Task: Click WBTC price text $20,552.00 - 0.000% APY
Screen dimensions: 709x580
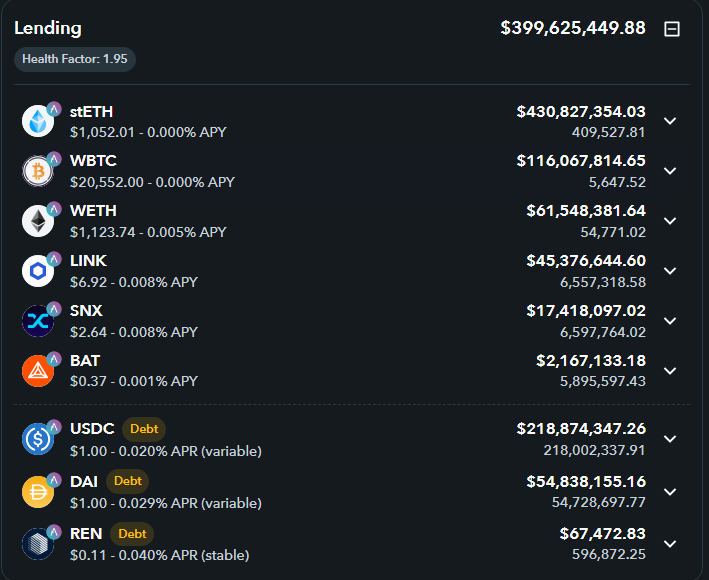Action: 152,182
